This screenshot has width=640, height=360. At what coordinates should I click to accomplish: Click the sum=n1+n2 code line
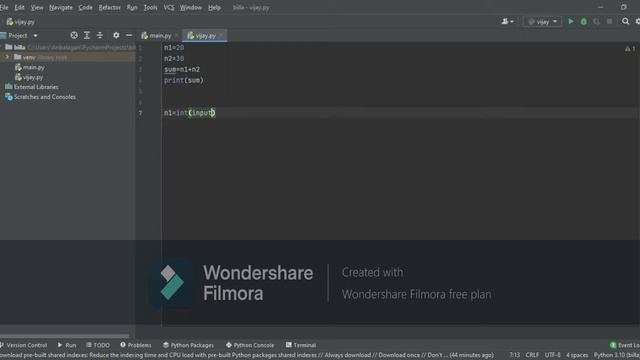(x=182, y=69)
